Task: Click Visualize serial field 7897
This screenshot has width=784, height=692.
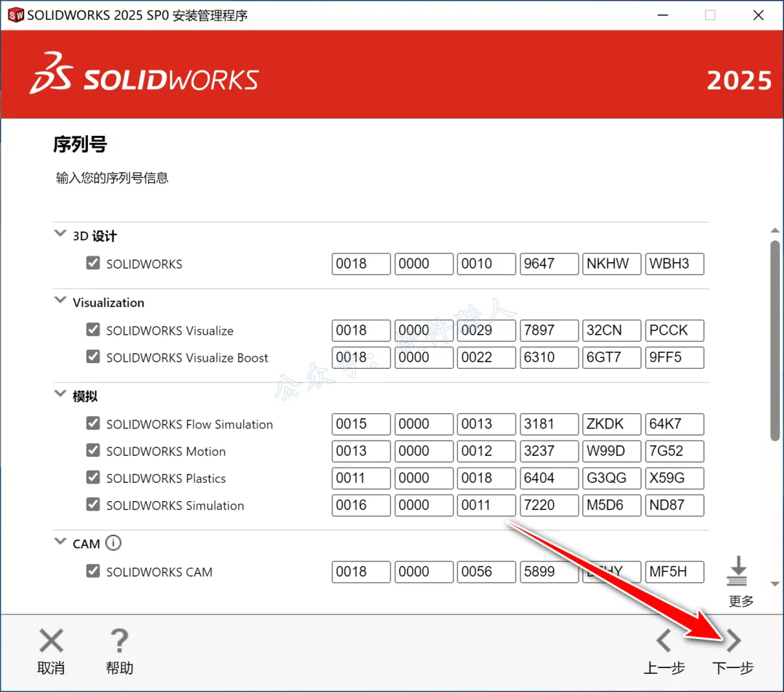Action: pos(549,330)
